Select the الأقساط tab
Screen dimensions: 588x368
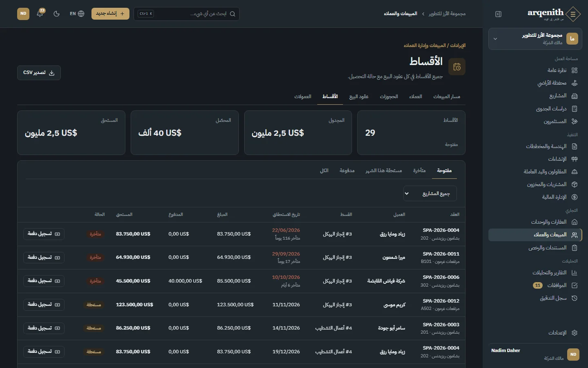(x=330, y=96)
